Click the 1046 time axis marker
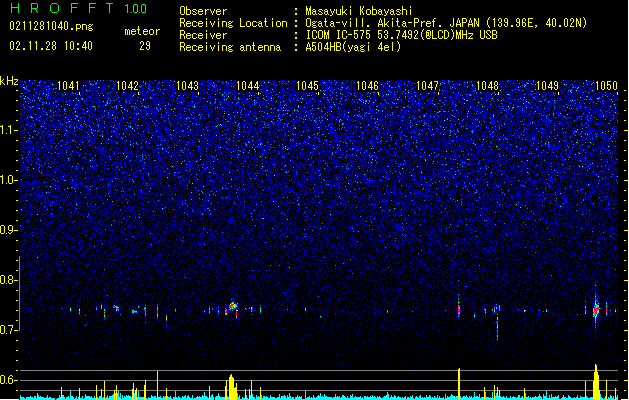The width and height of the screenshot is (629, 400). pos(367,86)
